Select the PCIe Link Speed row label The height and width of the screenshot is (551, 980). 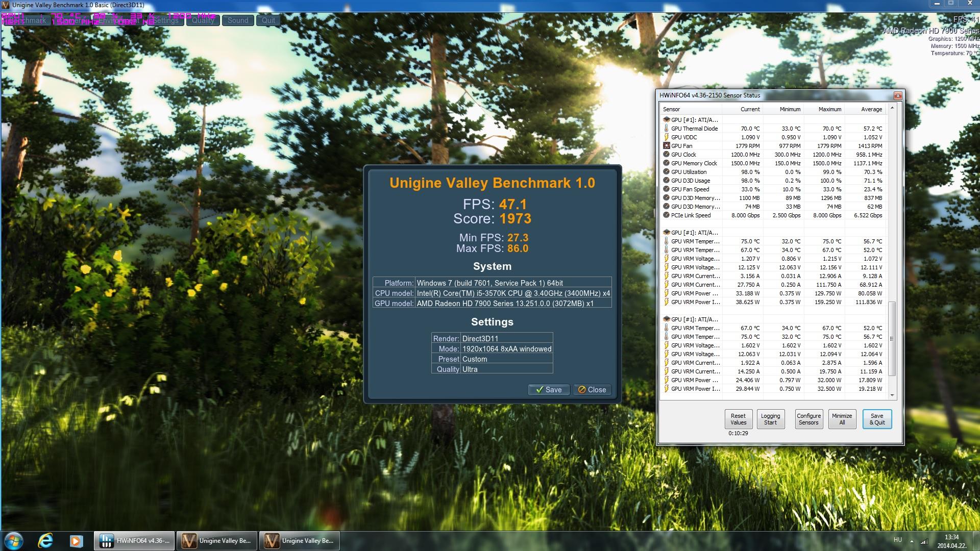point(691,215)
